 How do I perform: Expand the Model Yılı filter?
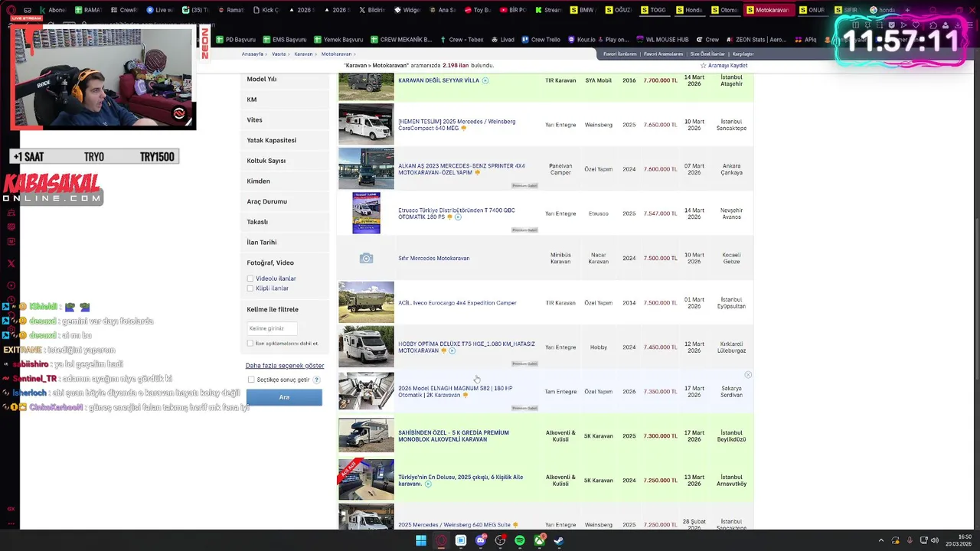click(284, 79)
